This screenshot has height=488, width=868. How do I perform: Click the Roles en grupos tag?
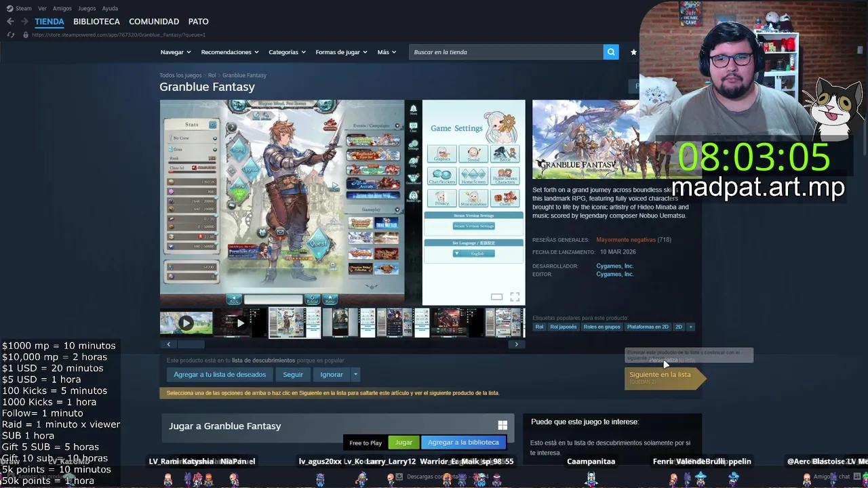point(601,327)
